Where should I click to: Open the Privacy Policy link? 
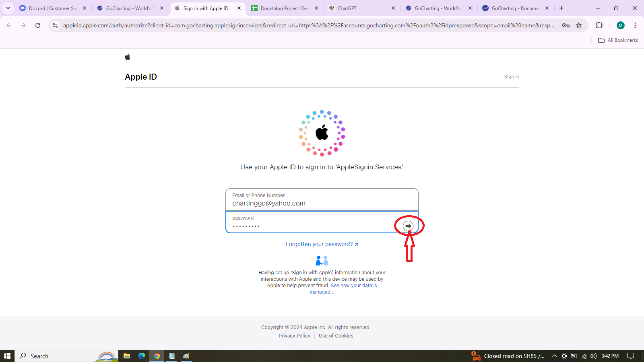click(x=294, y=336)
